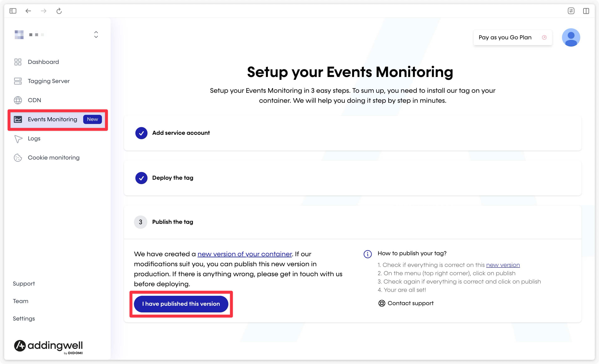Open Dashboard in the sidebar

(x=43, y=62)
